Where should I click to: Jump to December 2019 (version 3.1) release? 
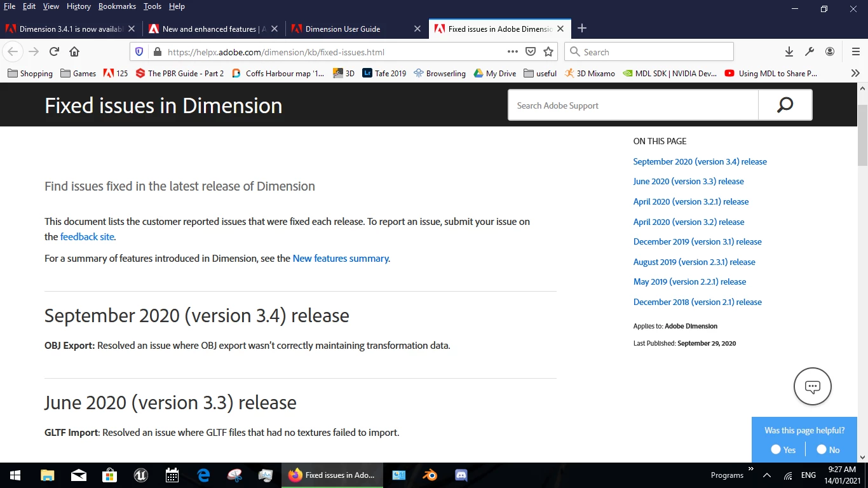[697, 241]
